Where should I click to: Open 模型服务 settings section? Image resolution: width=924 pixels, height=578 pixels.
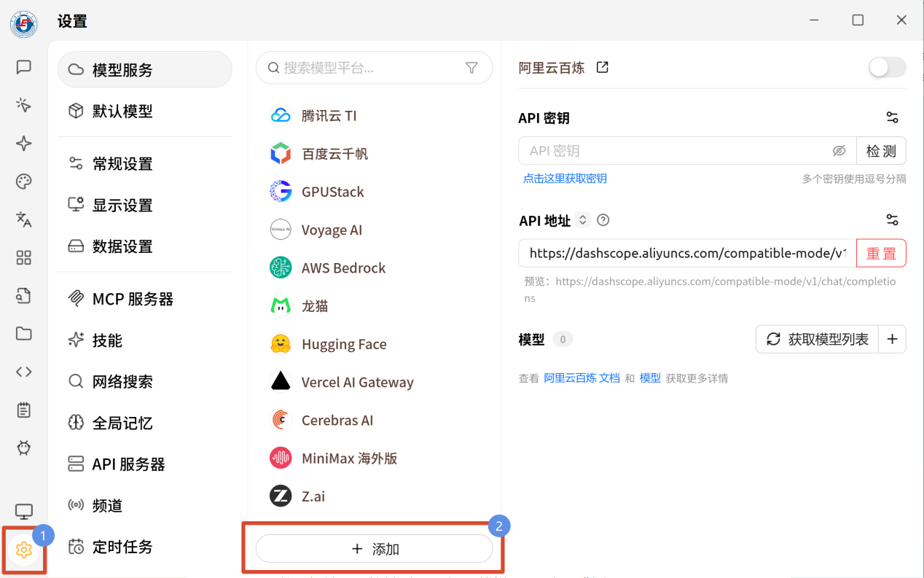pyautogui.click(x=145, y=70)
